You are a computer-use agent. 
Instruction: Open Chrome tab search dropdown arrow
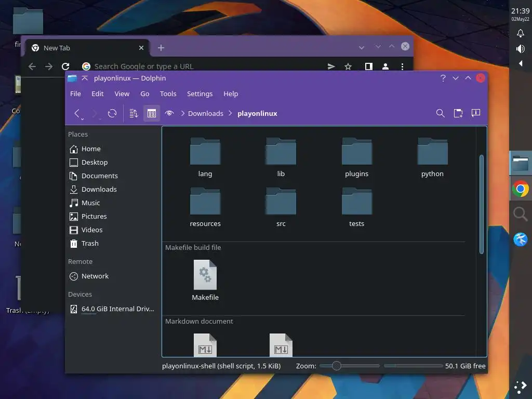click(362, 47)
